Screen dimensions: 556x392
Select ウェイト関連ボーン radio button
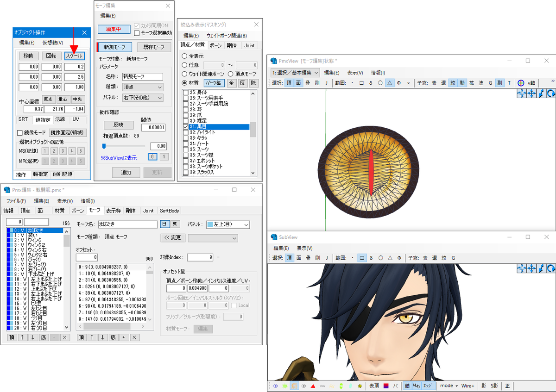click(x=185, y=74)
